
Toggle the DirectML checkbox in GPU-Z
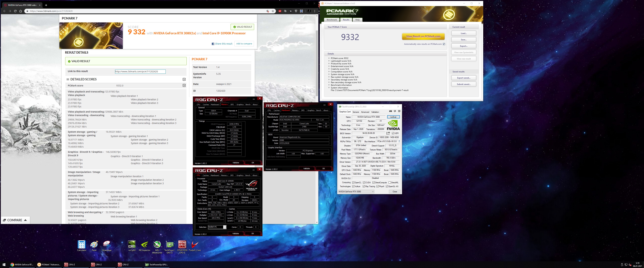click(389, 182)
